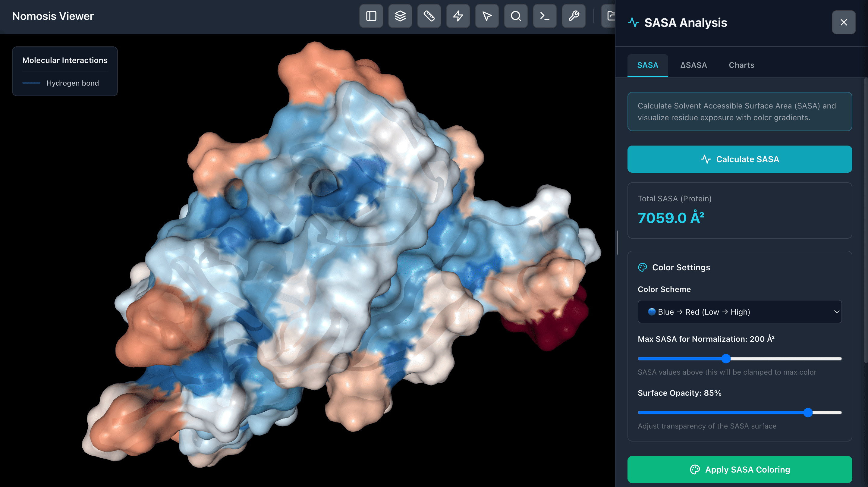Switch to the ΔSASA tab
868x487 pixels.
(x=693, y=65)
